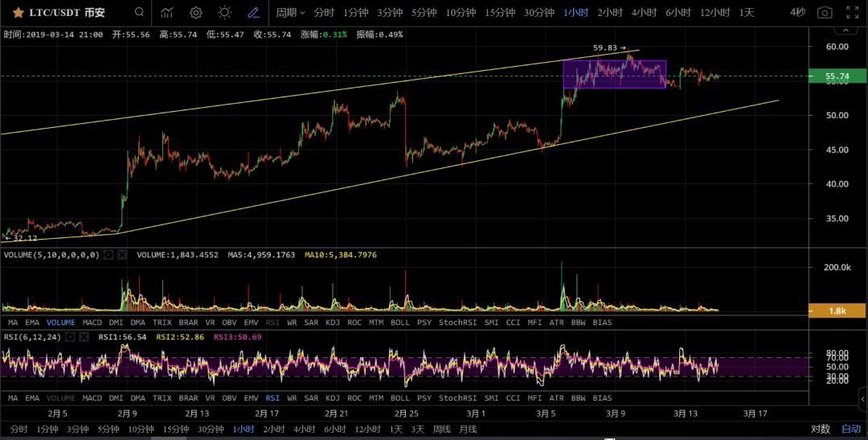Enable EMA in RSI panel indicator row
868x440 pixels.
point(32,398)
